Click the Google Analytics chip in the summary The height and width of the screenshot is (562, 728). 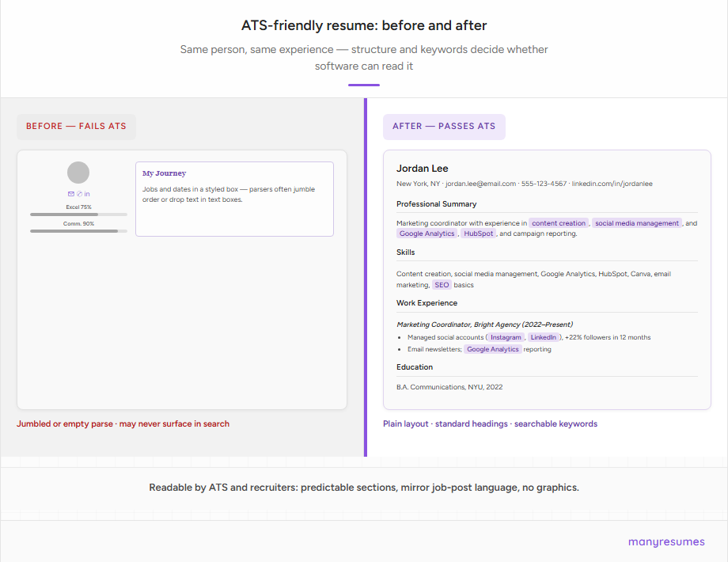427,234
